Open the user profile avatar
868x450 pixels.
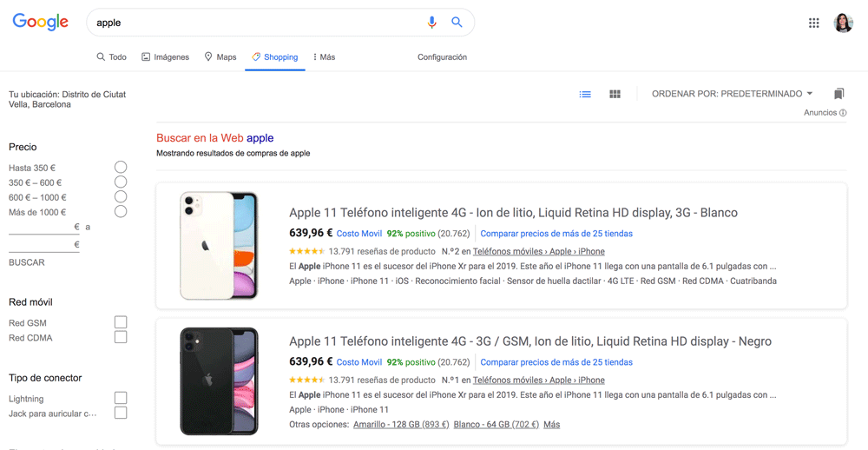coord(843,23)
